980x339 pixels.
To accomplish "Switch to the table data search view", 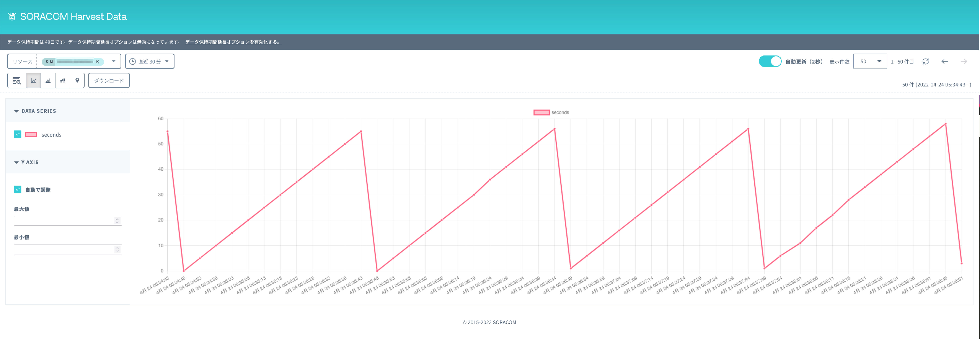I will click(x=17, y=81).
